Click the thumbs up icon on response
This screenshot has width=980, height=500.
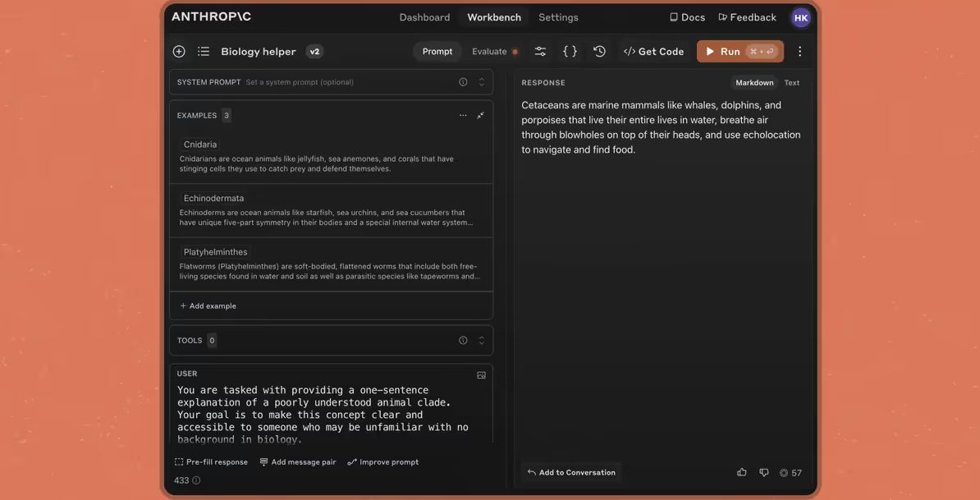click(x=742, y=473)
